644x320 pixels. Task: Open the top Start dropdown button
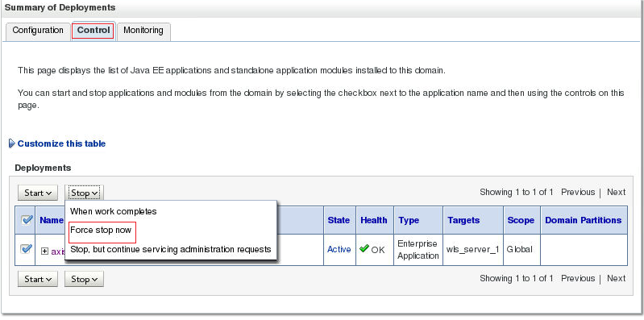[38, 193]
